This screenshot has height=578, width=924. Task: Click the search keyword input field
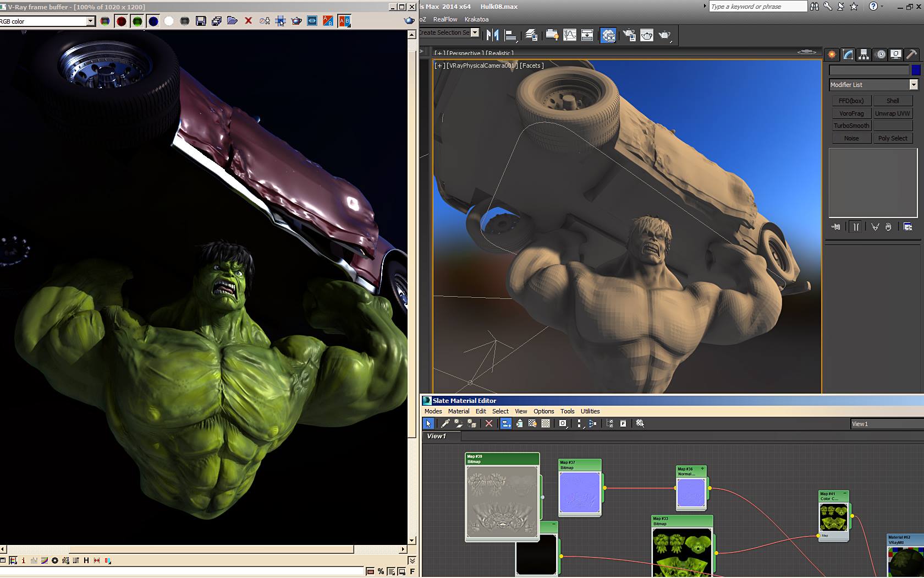tap(758, 7)
